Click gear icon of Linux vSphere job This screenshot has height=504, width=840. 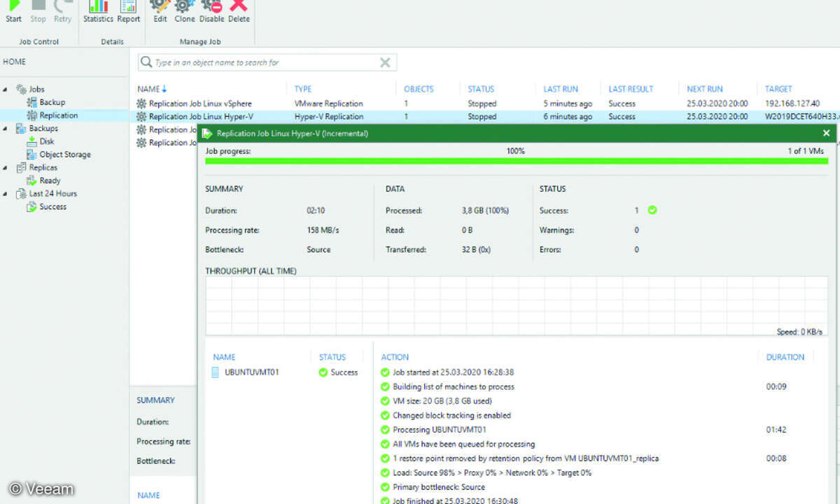point(141,104)
